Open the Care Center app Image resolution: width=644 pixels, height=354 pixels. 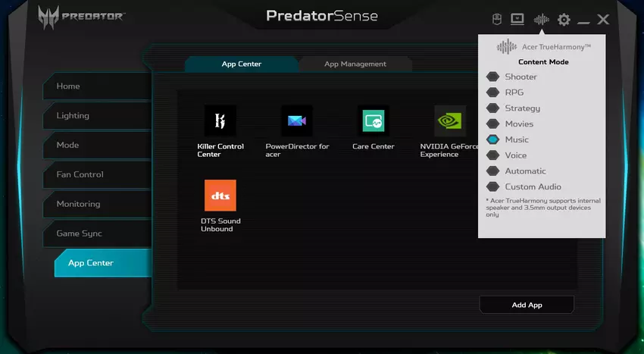click(x=373, y=121)
